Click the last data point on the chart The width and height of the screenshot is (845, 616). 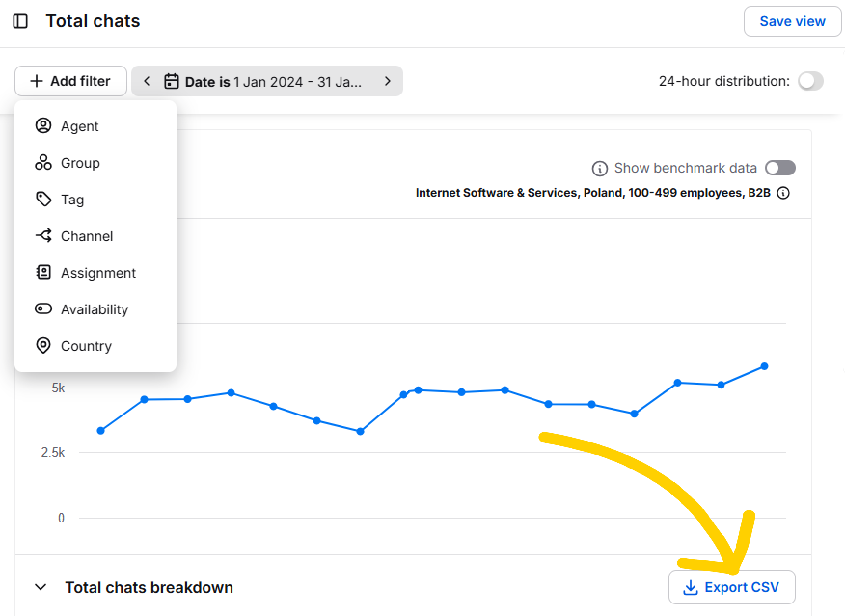click(x=764, y=366)
